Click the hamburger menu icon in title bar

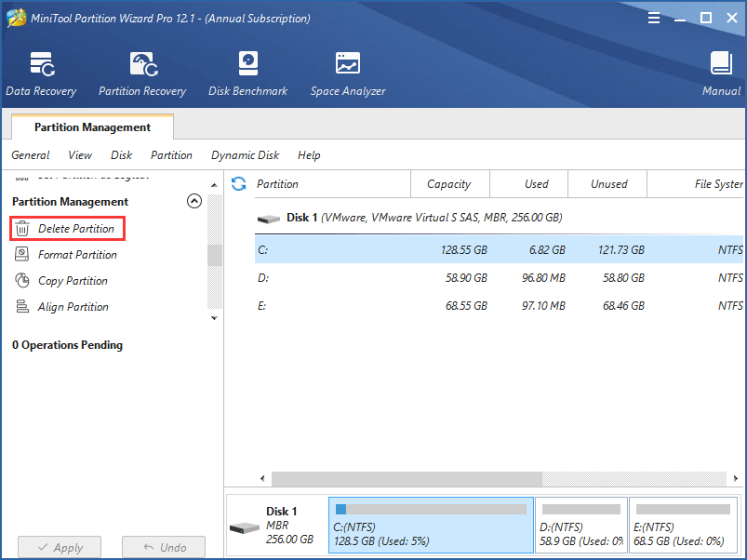pyautogui.click(x=654, y=18)
